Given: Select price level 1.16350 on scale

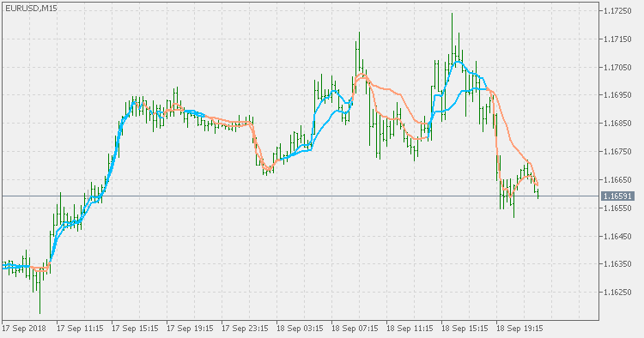Looking at the screenshot, I should [617, 264].
